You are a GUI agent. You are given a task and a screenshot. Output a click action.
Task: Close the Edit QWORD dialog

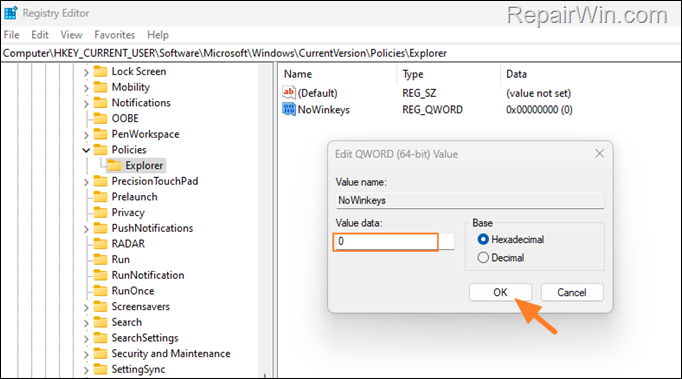click(599, 154)
